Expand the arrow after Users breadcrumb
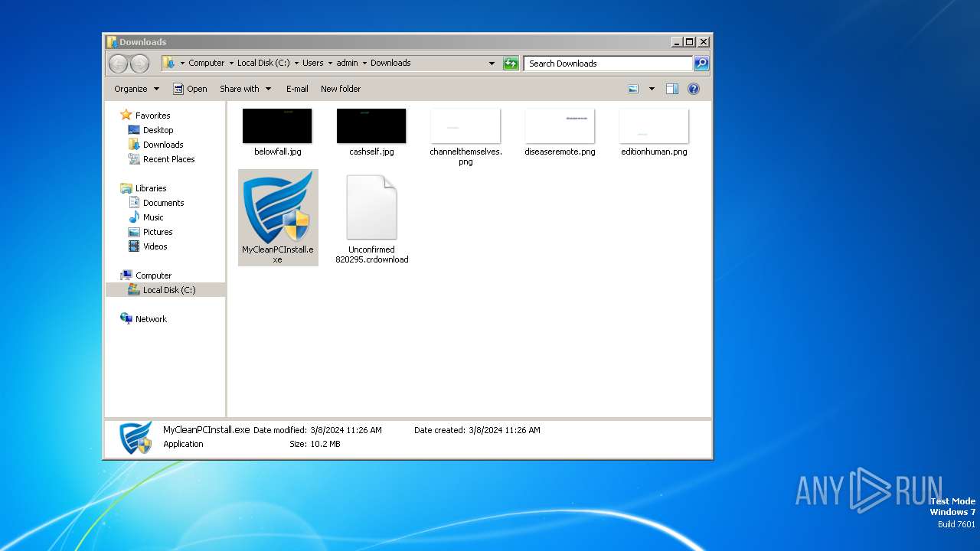 (330, 64)
